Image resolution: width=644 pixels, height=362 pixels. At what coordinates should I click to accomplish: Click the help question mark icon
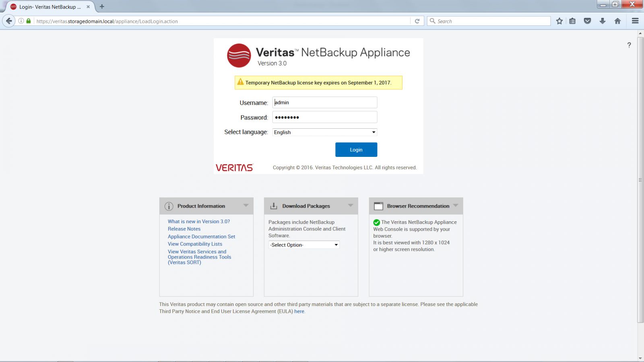pos(629,45)
